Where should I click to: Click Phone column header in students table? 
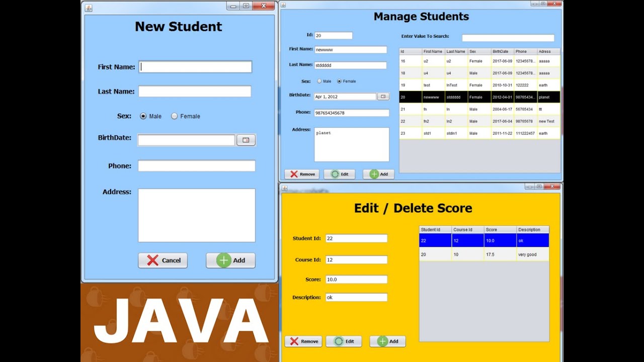point(526,51)
